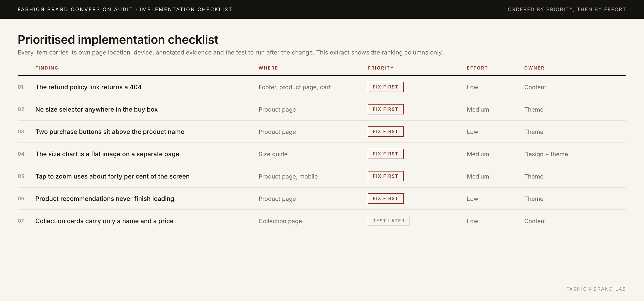Image resolution: width=644 pixels, height=301 pixels.
Task: Click the 'Size guide' location cell
Action: (273, 154)
